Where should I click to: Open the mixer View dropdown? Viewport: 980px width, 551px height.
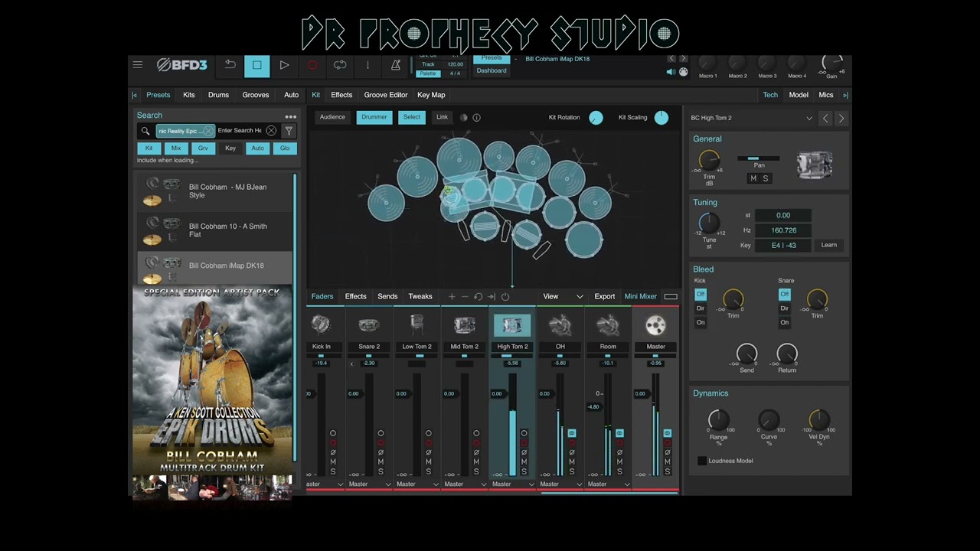pyautogui.click(x=563, y=296)
